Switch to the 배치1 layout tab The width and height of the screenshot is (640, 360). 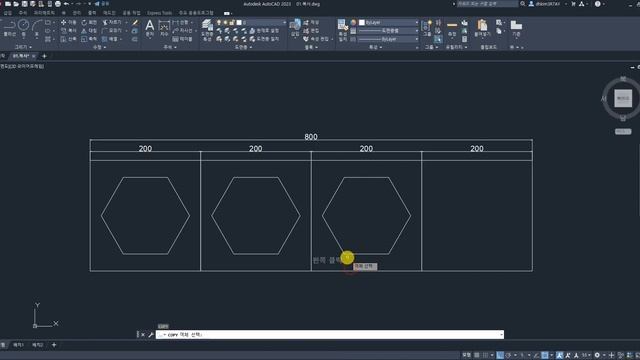click(x=18, y=345)
